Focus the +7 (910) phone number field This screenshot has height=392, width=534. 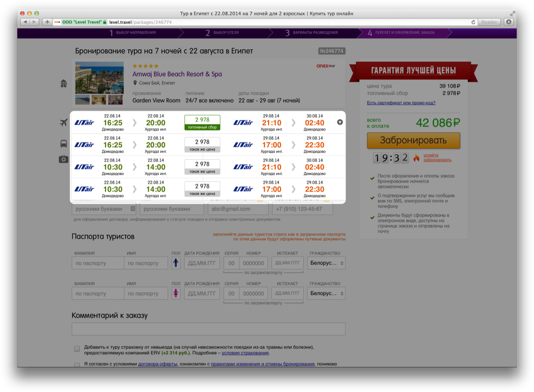(x=302, y=209)
